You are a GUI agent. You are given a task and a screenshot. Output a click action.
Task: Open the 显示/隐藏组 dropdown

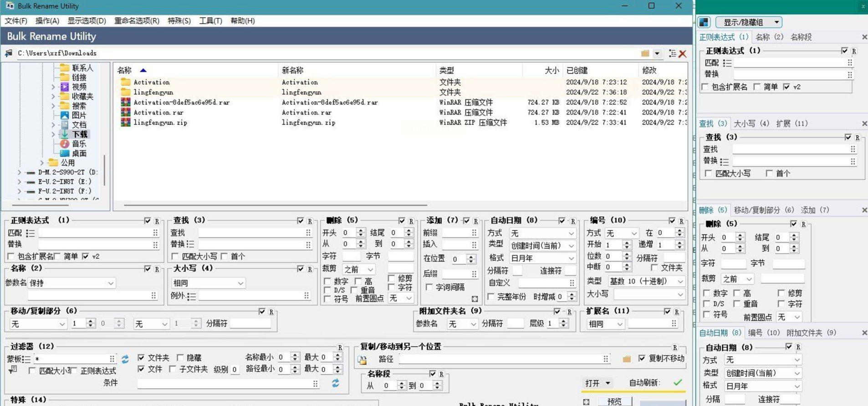(x=749, y=22)
